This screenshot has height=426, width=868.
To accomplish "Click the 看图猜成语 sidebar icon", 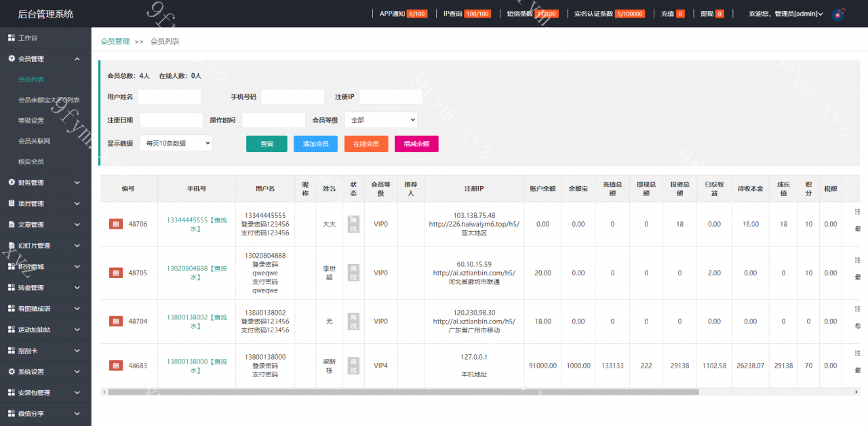I will click(x=12, y=309).
